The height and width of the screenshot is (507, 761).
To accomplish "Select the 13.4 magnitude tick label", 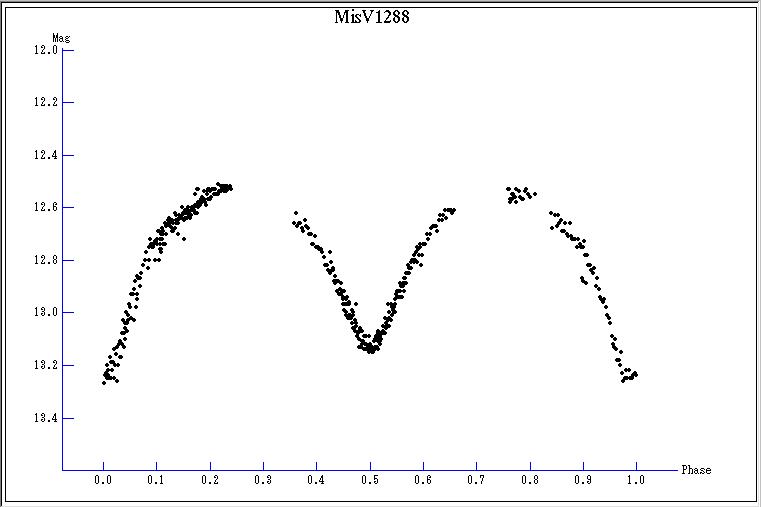I will (x=46, y=418).
